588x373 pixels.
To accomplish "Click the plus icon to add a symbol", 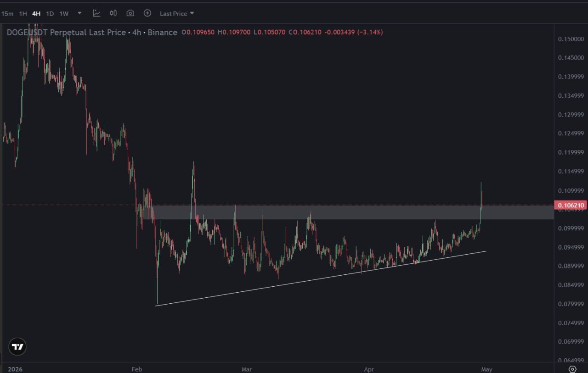I will [x=147, y=13].
